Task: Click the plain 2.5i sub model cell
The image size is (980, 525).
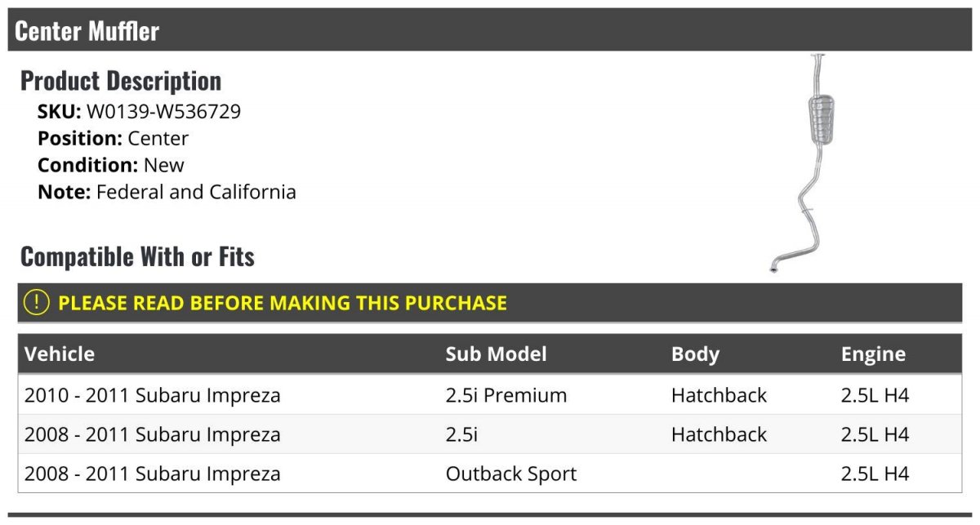Action: coord(461,434)
